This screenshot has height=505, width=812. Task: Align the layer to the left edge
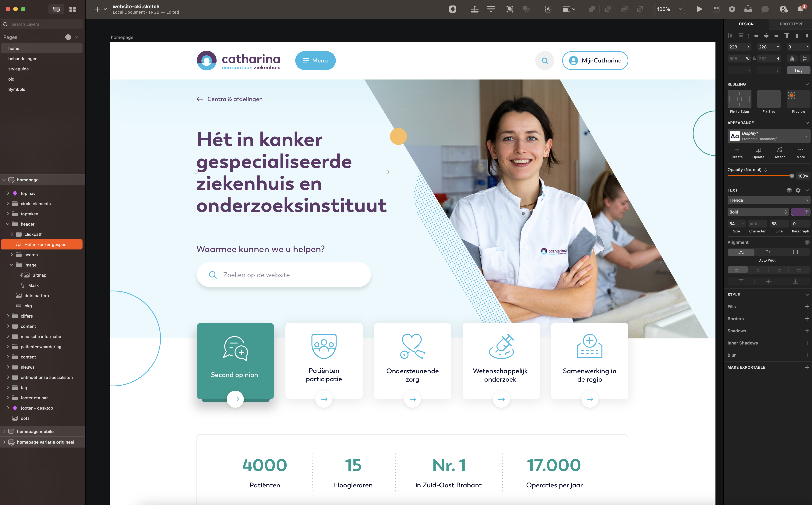(756, 36)
